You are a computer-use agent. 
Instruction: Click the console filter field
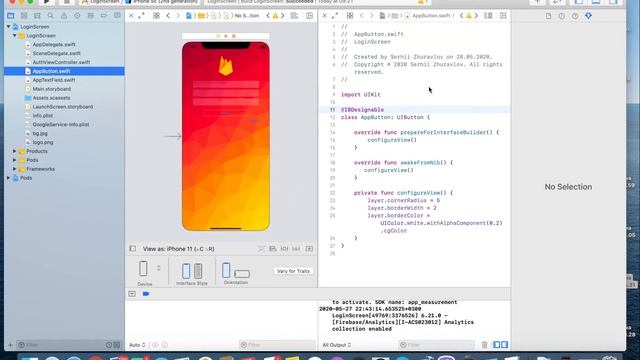pyautogui.click(x=437, y=345)
